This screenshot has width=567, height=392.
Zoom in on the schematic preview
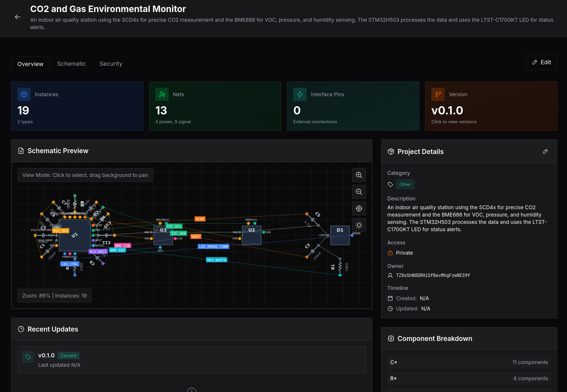[x=359, y=175]
